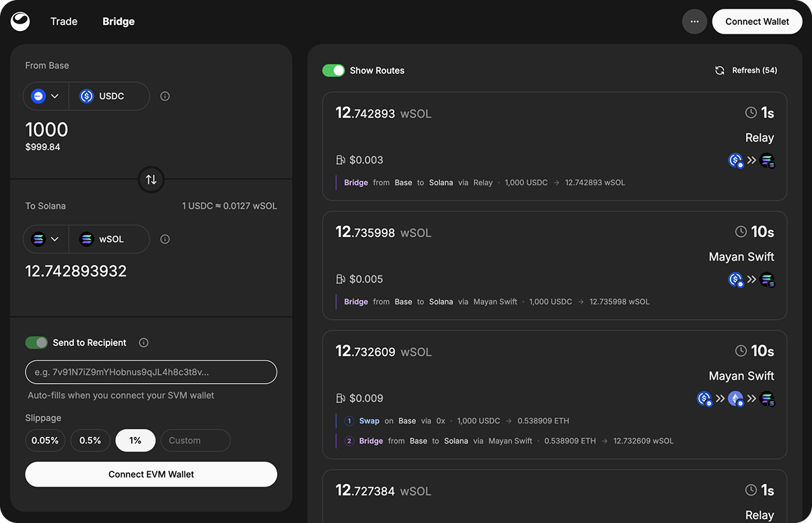Open the three-dots more options menu
This screenshot has height=523, width=812.
[695, 22]
